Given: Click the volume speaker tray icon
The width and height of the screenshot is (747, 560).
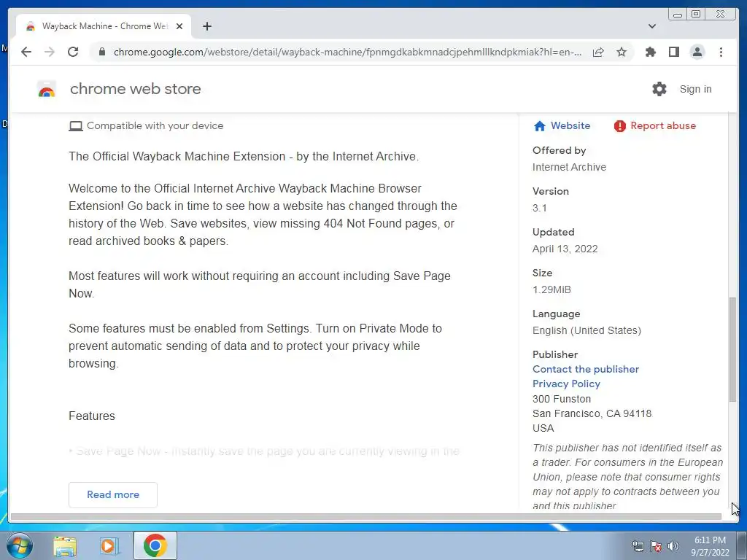Looking at the screenshot, I should (x=673, y=546).
